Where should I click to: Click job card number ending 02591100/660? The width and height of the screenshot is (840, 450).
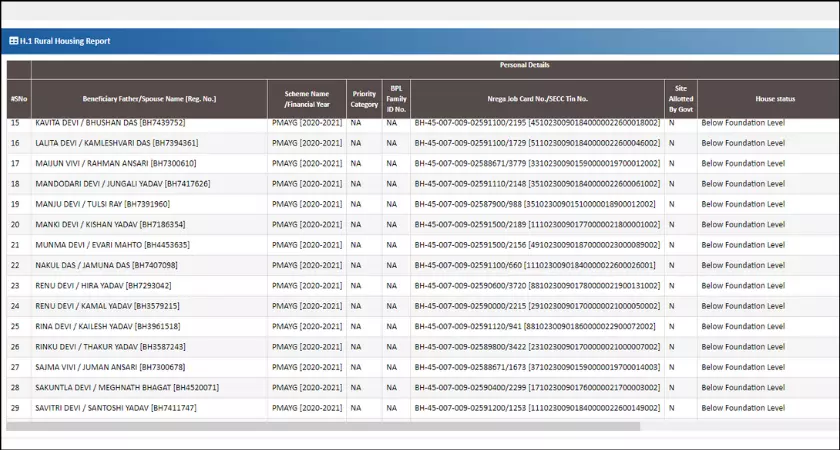pyautogui.click(x=535, y=265)
